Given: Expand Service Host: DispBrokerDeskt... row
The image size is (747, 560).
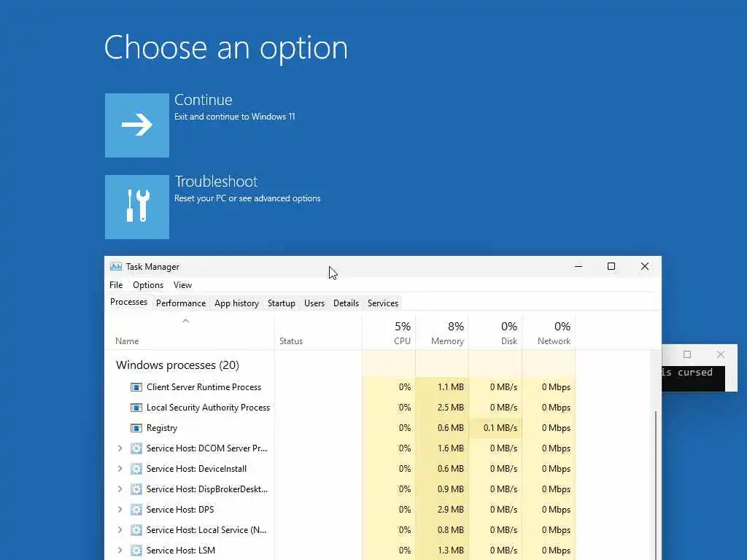Looking at the screenshot, I should coord(120,489).
